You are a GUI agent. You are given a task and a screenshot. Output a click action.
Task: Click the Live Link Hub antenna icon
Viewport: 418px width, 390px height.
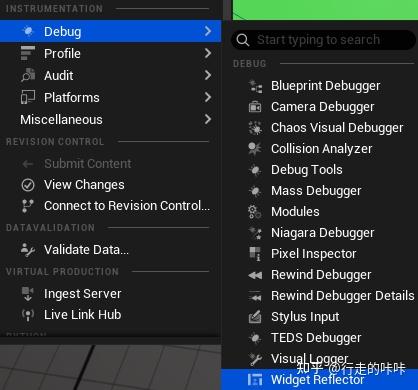click(x=28, y=315)
